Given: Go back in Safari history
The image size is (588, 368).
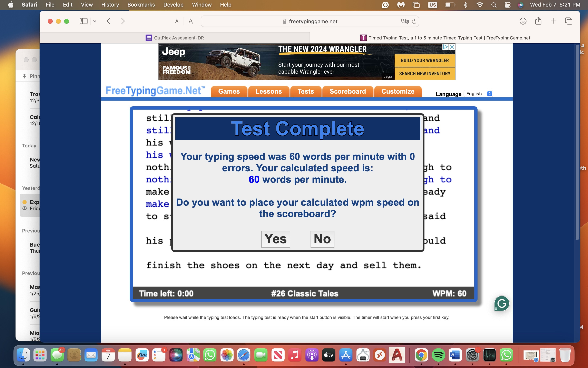Looking at the screenshot, I should click(109, 21).
